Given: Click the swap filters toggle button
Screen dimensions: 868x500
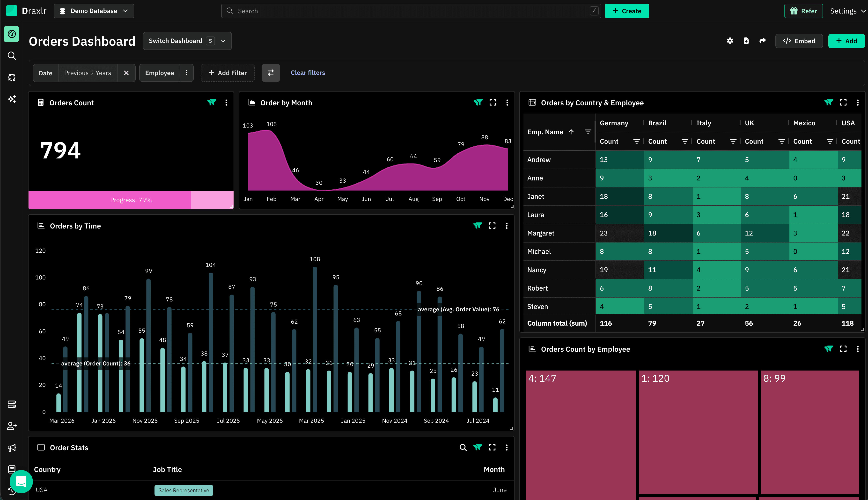Looking at the screenshot, I should click(x=271, y=73).
